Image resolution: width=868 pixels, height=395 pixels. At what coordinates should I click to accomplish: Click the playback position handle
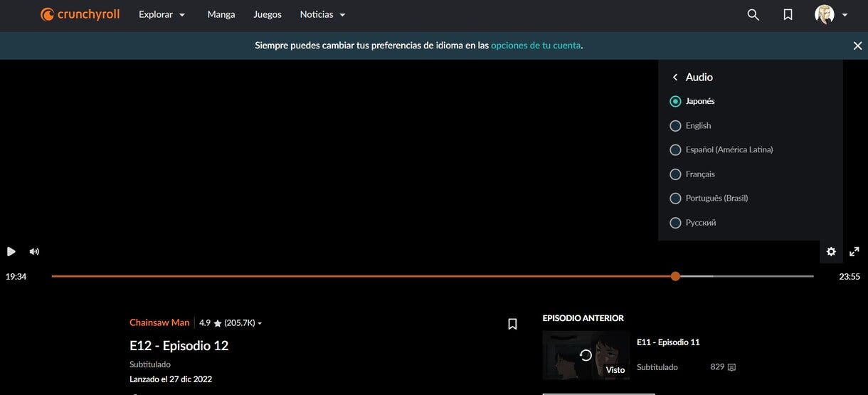(x=675, y=276)
